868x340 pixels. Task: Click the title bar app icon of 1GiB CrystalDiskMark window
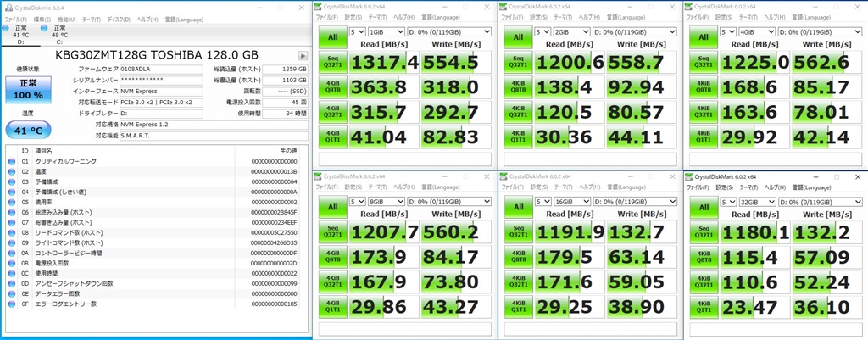point(318,7)
